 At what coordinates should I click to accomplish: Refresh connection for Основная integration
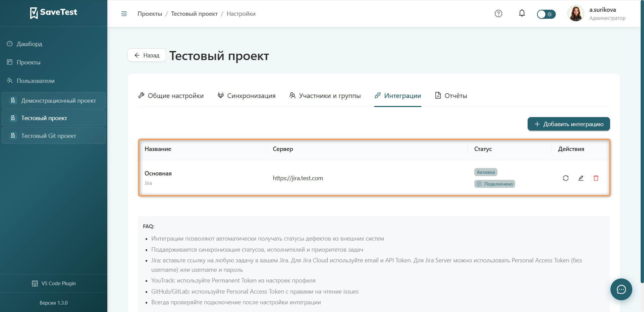(x=566, y=178)
